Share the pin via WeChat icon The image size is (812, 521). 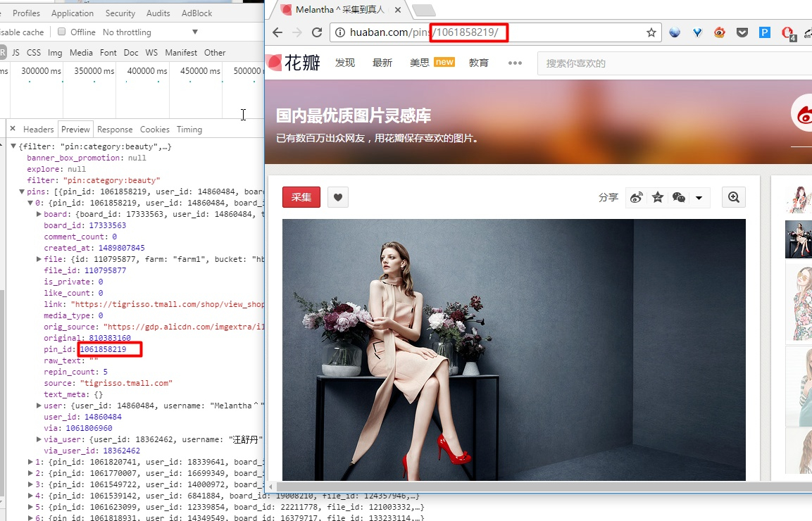pos(679,198)
